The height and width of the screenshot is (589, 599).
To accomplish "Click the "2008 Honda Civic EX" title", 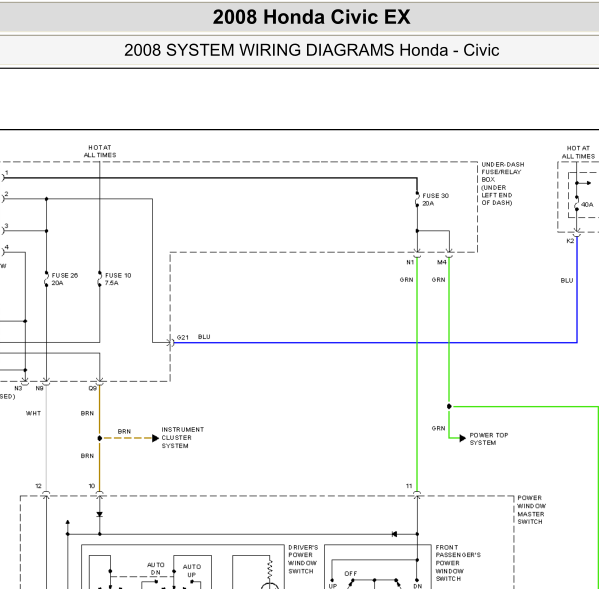I will 311,17.
